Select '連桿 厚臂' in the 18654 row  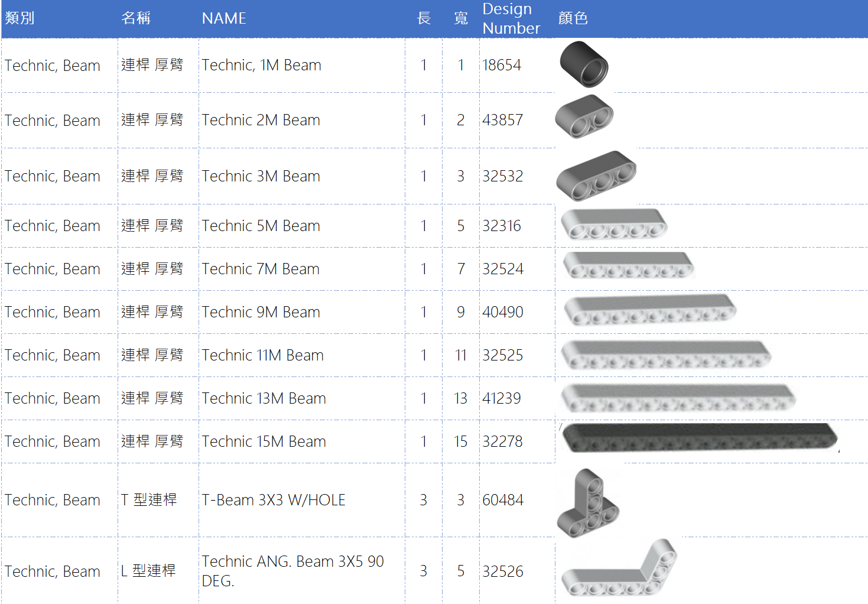152,65
